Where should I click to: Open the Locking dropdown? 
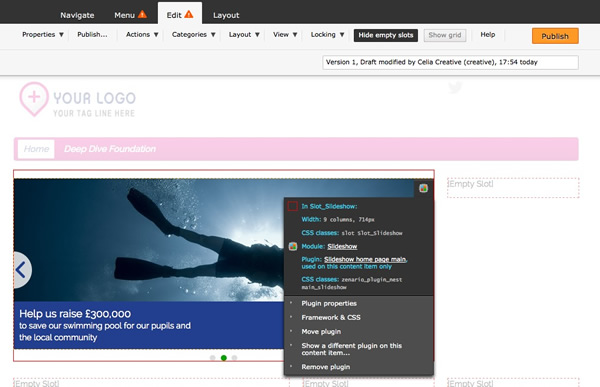point(328,34)
